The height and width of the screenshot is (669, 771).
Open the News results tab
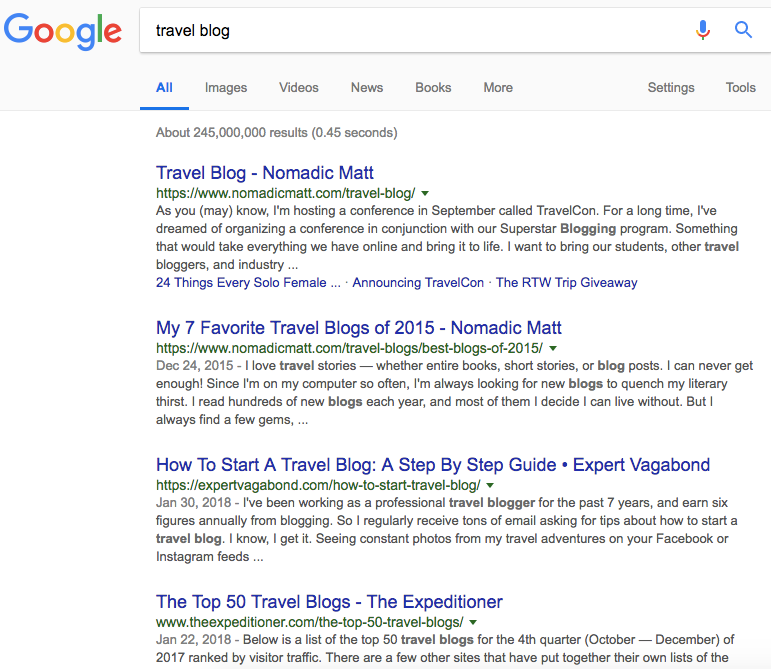pyautogui.click(x=367, y=87)
